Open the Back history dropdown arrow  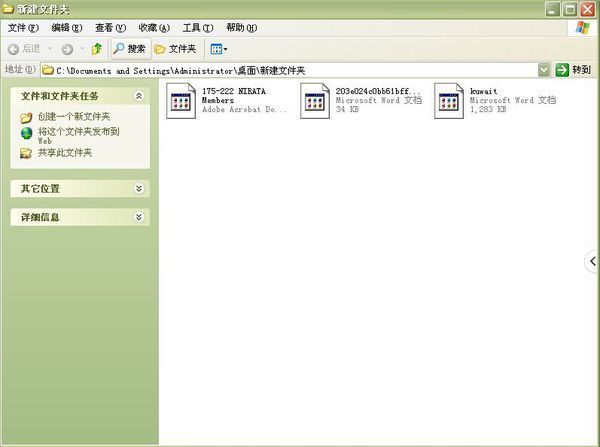[50, 49]
